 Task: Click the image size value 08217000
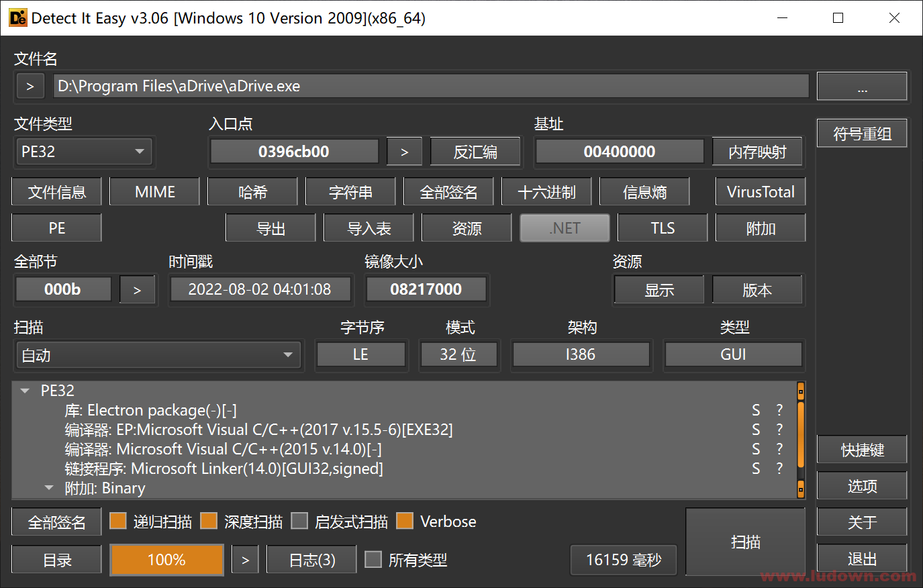tap(426, 289)
